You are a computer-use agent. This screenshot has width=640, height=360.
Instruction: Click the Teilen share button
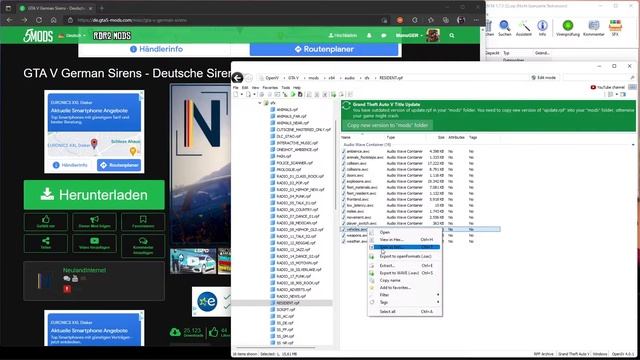[46, 243]
